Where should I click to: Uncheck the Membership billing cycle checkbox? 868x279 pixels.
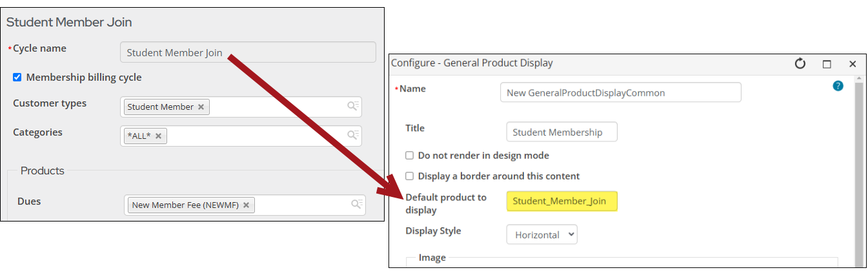[17, 77]
